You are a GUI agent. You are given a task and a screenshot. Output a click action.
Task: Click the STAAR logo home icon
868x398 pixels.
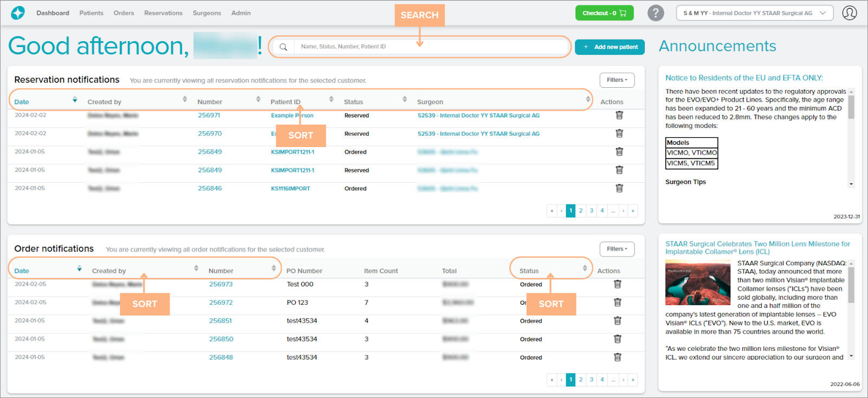(18, 13)
